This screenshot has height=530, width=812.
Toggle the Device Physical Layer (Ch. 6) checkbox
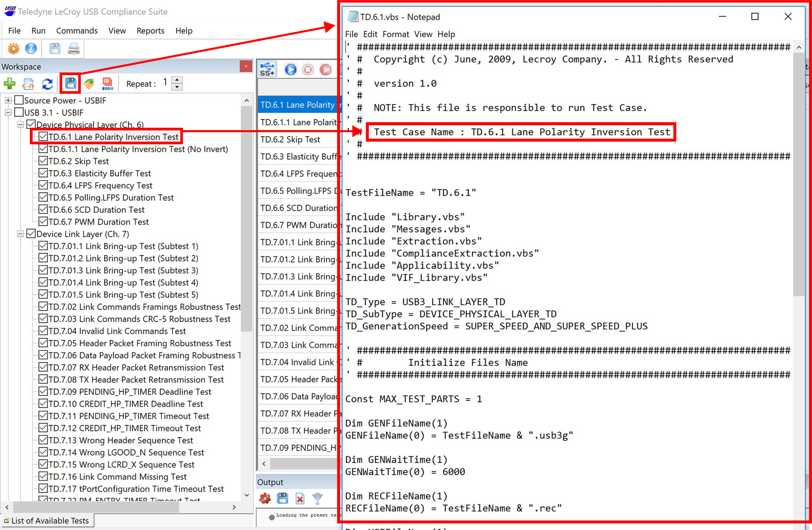tap(31, 124)
